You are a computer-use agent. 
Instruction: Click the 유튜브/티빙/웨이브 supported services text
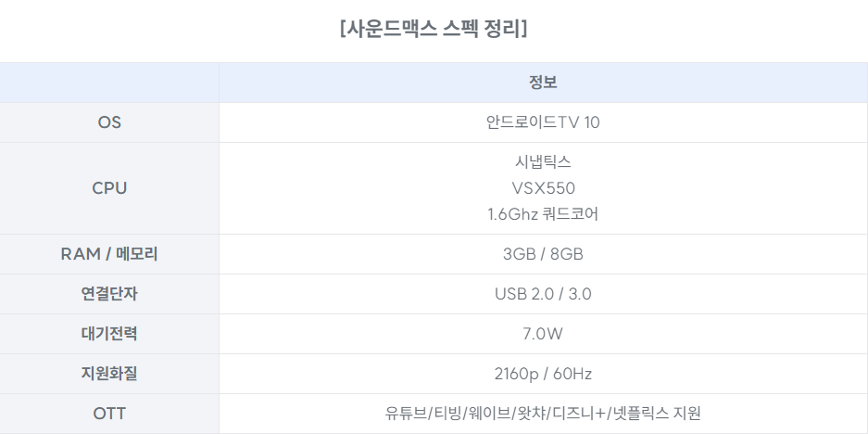(x=447, y=414)
